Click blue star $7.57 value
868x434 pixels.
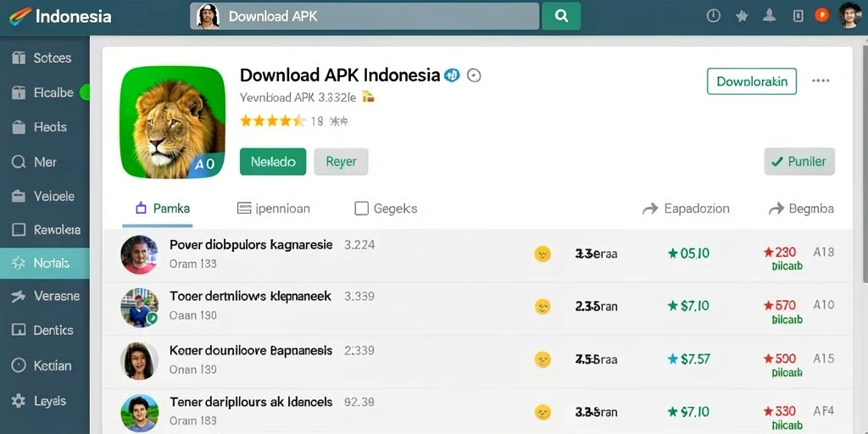click(688, 359)
